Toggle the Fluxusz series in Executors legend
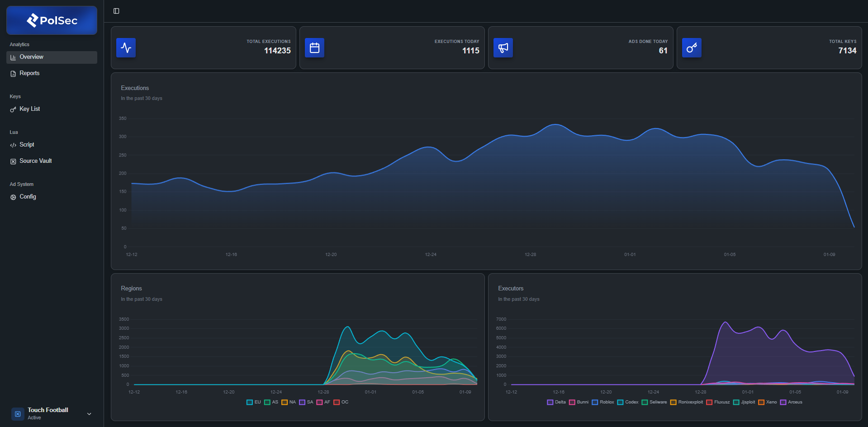Image resolution: width=868 pixels, height=427 pixels. tap(718, 402)
